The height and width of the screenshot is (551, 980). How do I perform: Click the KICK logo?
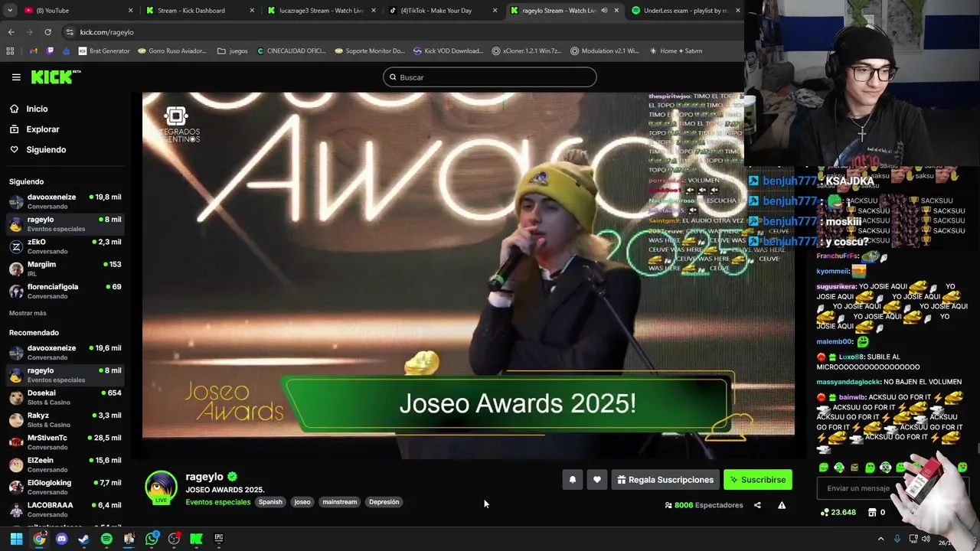tap(55, 77)
